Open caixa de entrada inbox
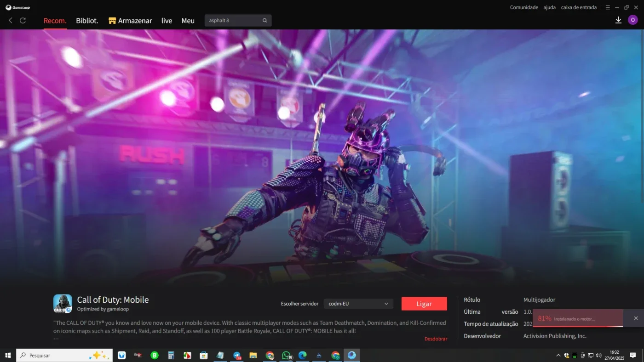 point(579,7)
